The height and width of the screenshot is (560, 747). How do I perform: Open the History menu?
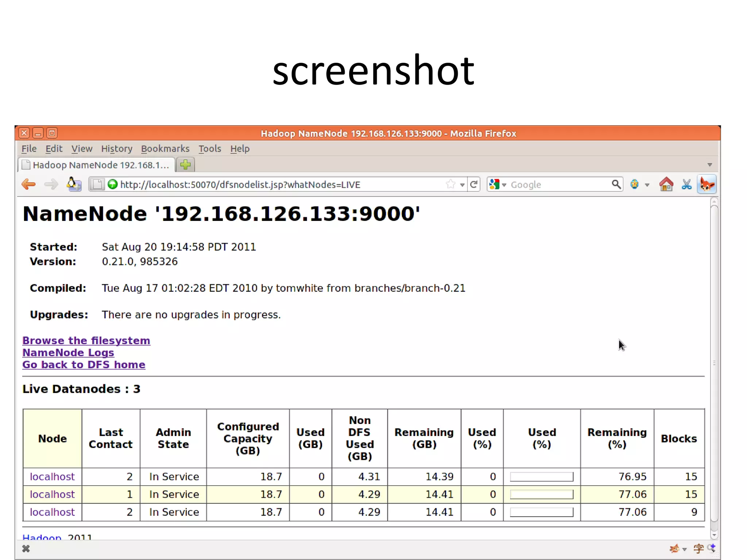coord(117,149)
